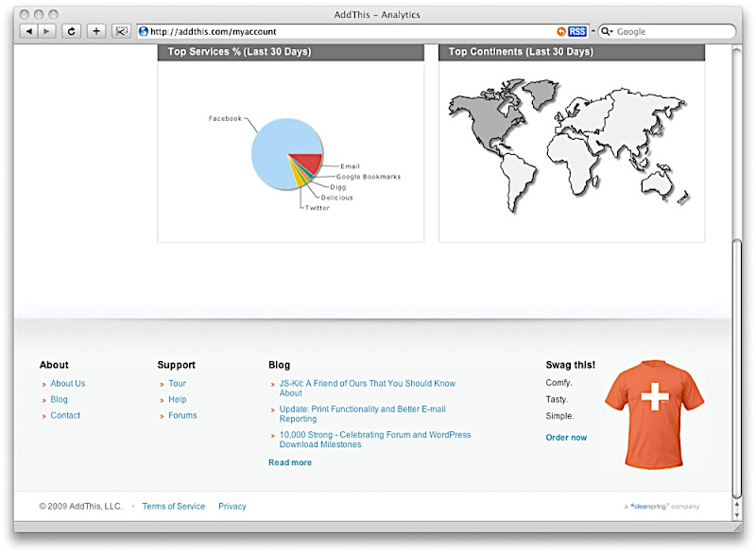Reload the page with the refresh button
The height and width of the screenshot is (553, 756).
tap(72, 31)
